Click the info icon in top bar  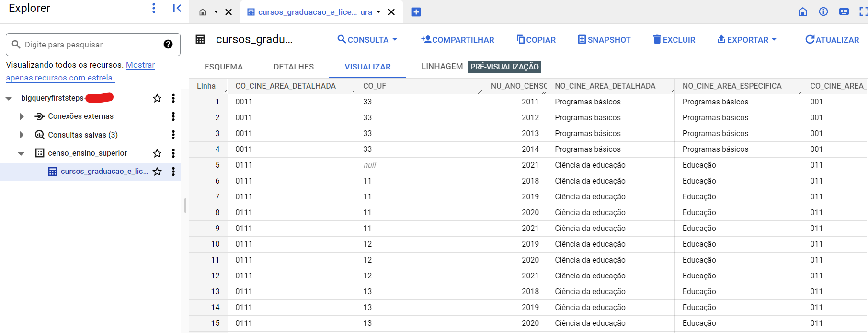click(x=823, y=12)
